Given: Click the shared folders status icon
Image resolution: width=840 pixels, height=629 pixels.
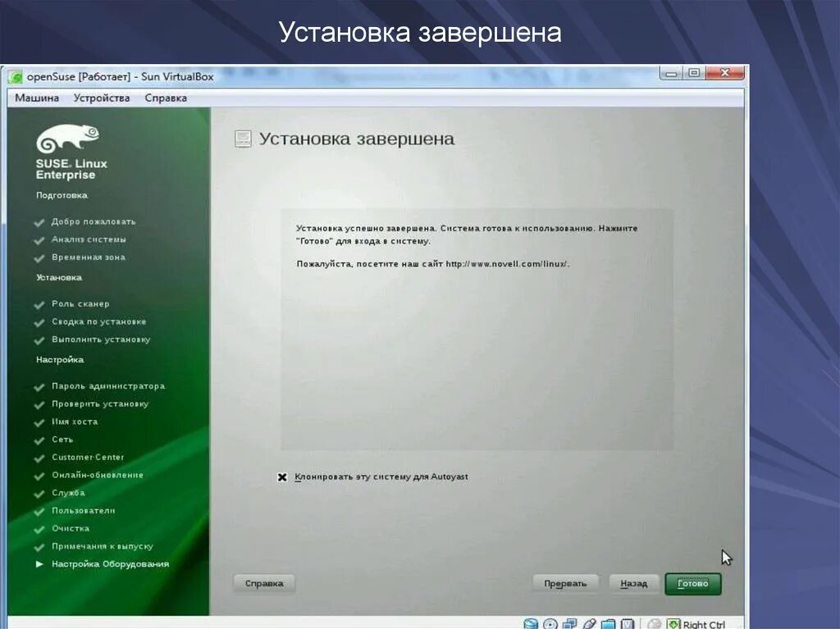Looking at the screenshot, I should 608,624.
